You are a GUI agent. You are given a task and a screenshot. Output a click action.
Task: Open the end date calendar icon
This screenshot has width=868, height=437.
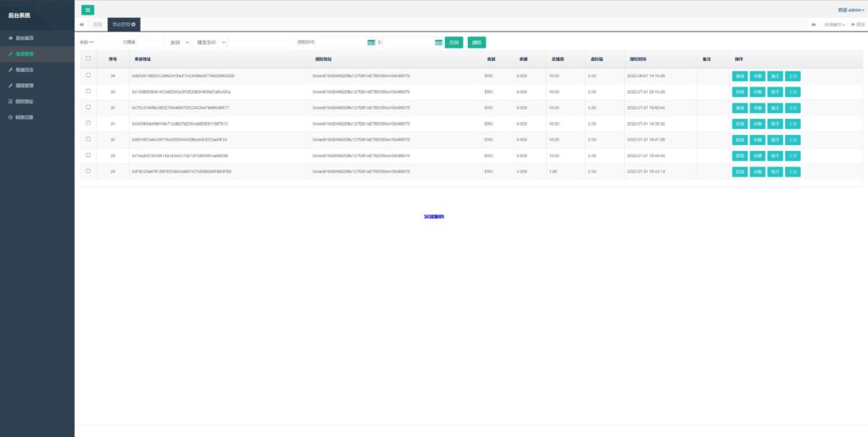click(x=438, y=42)
